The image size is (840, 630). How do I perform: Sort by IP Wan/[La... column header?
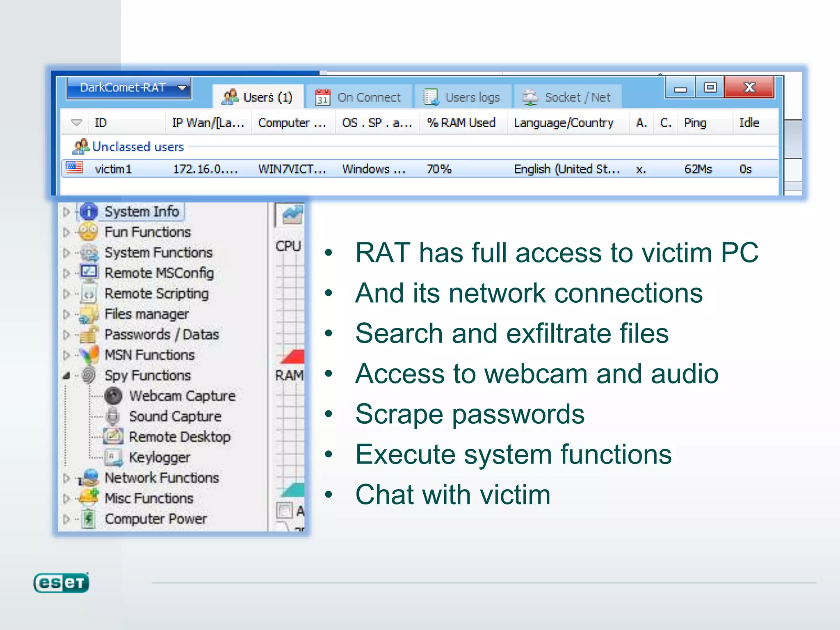[x=208, y=123]
